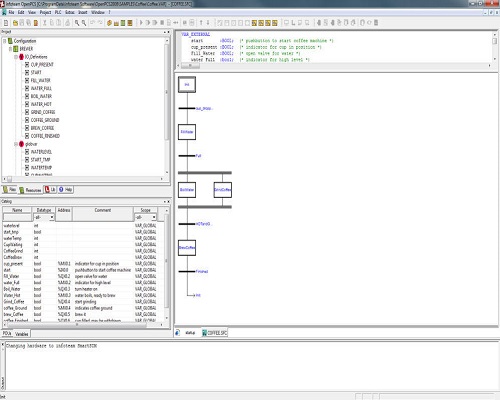Click the New file toolbar icon

[x=6, y=23]
